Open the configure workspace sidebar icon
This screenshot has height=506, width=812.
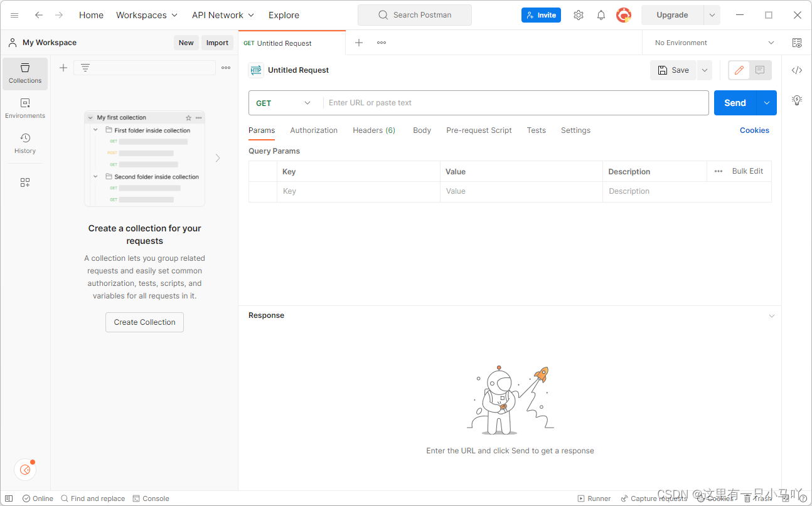click(x=25, y=182)
